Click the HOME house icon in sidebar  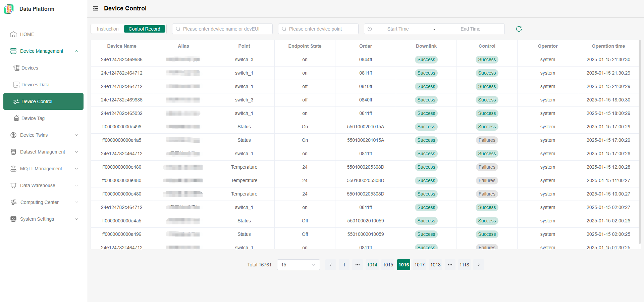[x=13, y=34]
